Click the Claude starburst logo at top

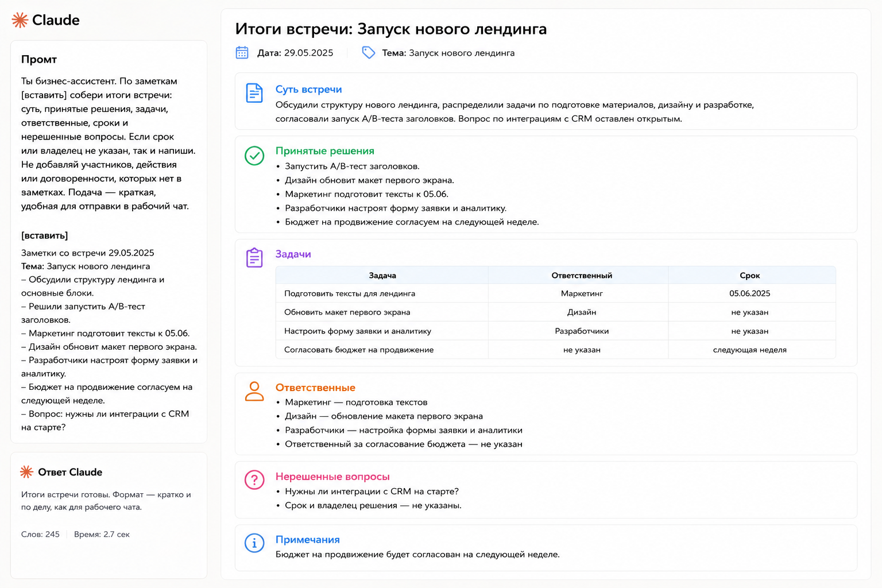pos(20,20)
